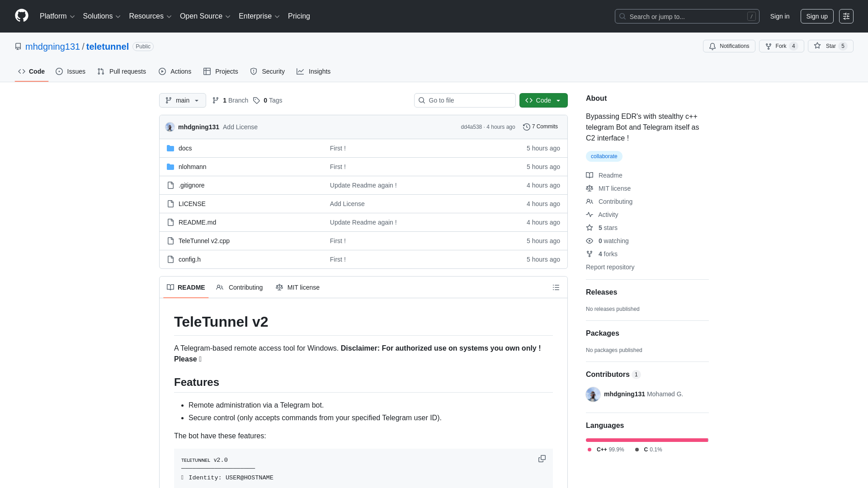The width and height of the screenshot is (868, 488).
Task: Open the docs folder
Action: [x=185, y=148]
